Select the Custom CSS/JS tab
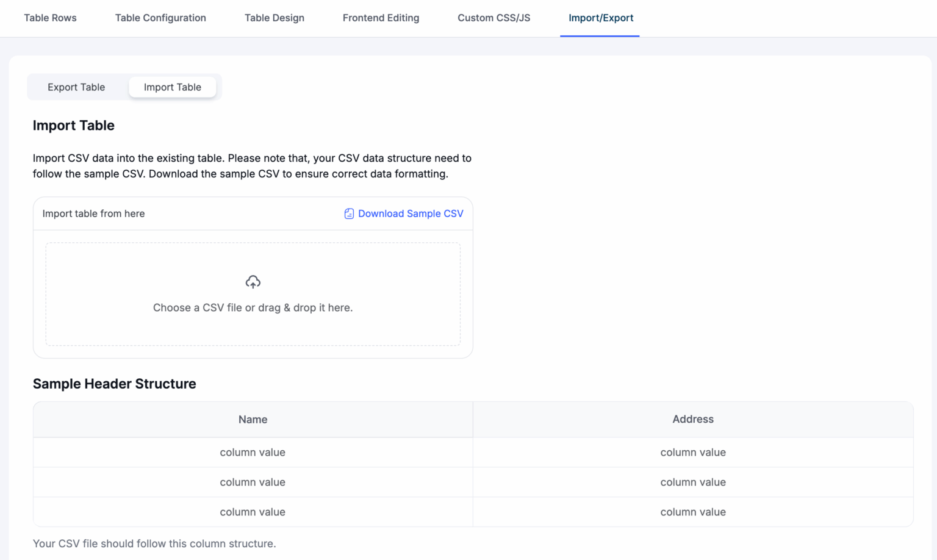 [494, 18]
